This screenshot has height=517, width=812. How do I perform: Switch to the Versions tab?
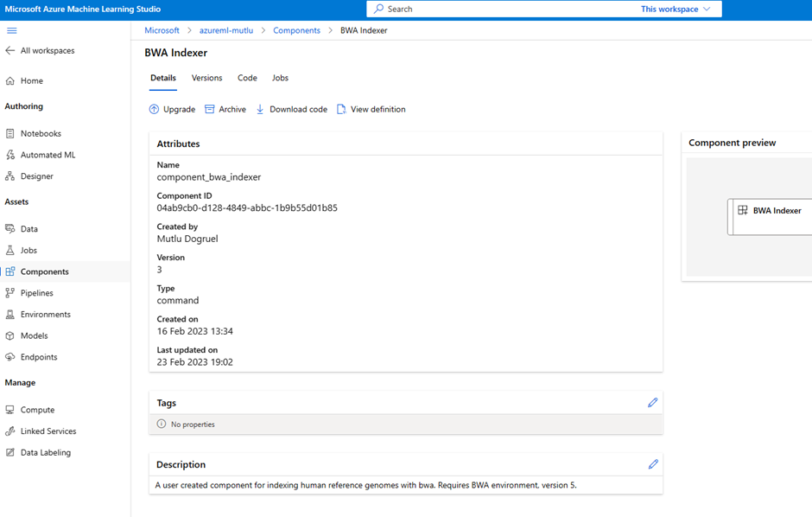(206, 78)
